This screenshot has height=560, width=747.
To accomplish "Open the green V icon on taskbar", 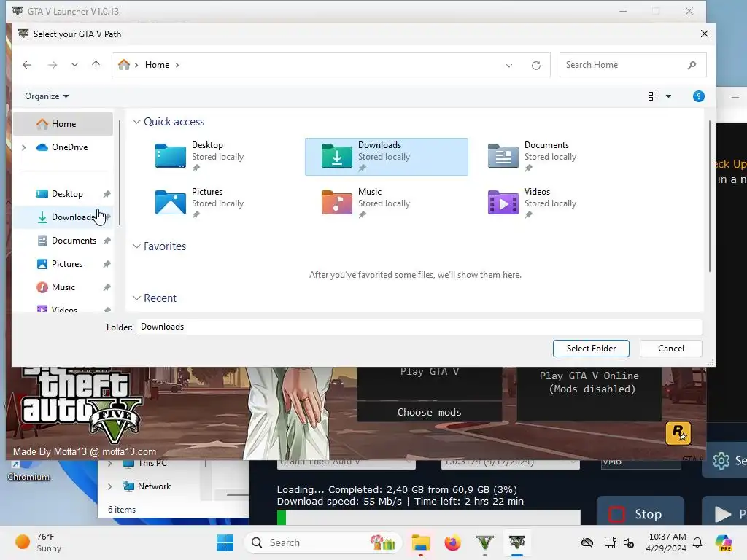I will point(484,542).
